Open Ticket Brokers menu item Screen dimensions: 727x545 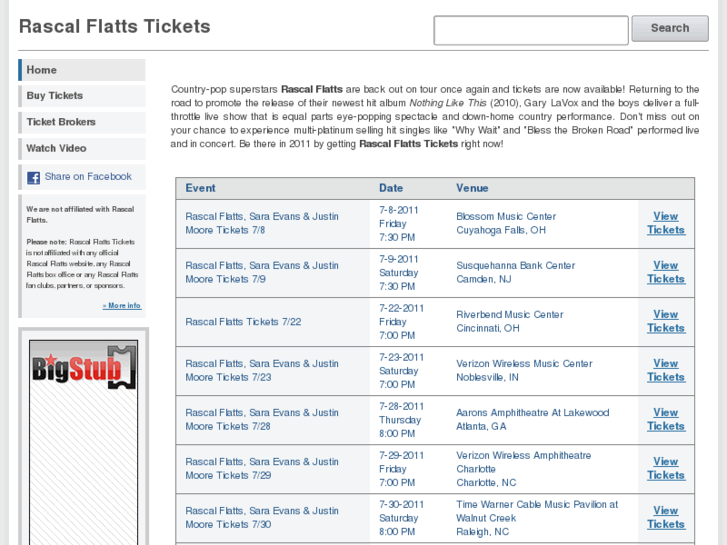pos(82,122)
